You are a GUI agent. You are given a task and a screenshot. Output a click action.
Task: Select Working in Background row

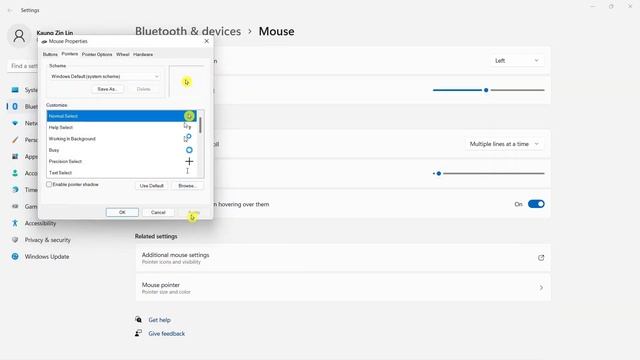(122, 139)
